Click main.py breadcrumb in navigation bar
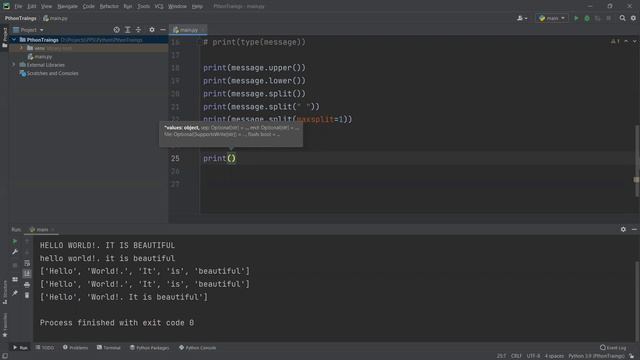Viewport: 640px width, 360px height. (56, 18)
